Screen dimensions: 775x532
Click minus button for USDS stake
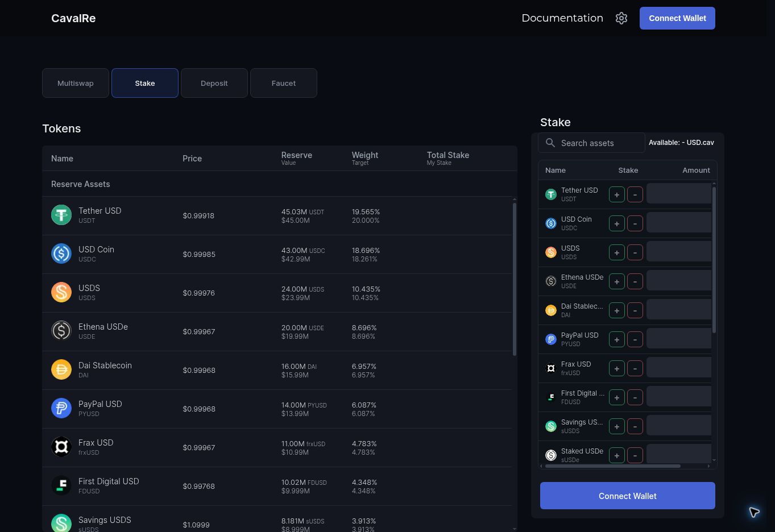pos(635,252)
